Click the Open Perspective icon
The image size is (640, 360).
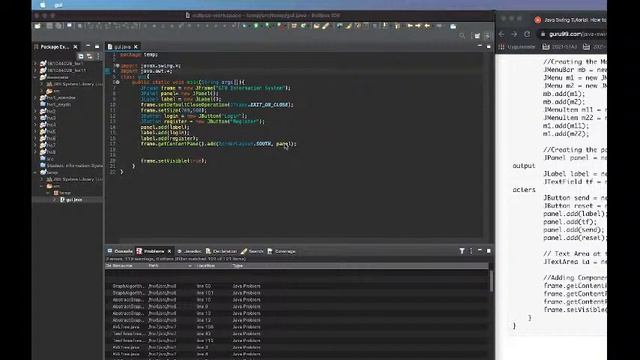coord(477,36)
